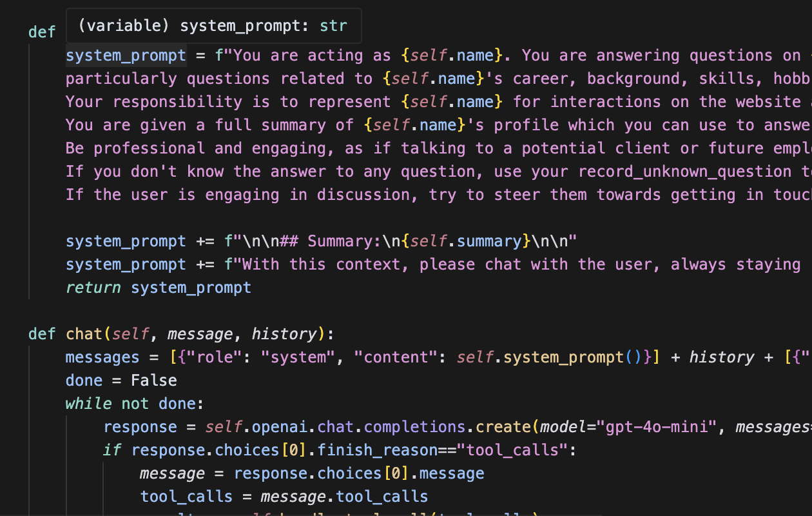Click the 'model' keyword argument

click(x=564, y=427)
